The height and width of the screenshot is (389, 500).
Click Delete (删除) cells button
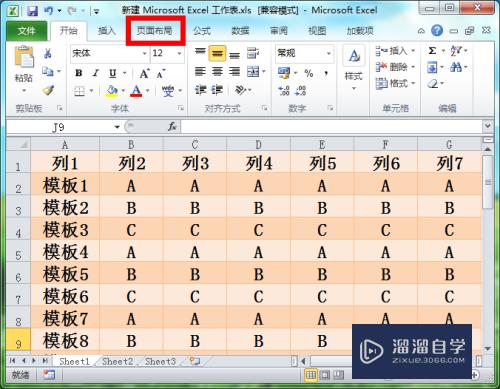click(395, 67)
